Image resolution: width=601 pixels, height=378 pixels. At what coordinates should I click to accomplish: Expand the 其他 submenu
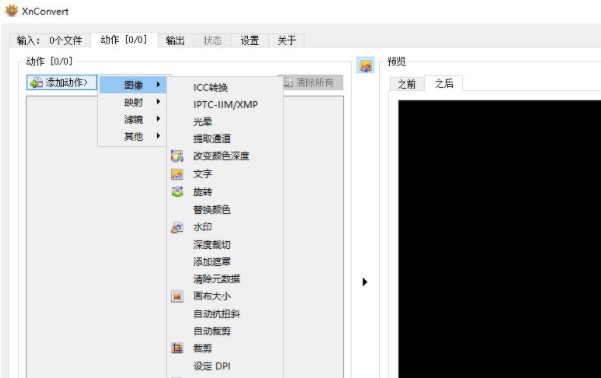pos(133,136)
